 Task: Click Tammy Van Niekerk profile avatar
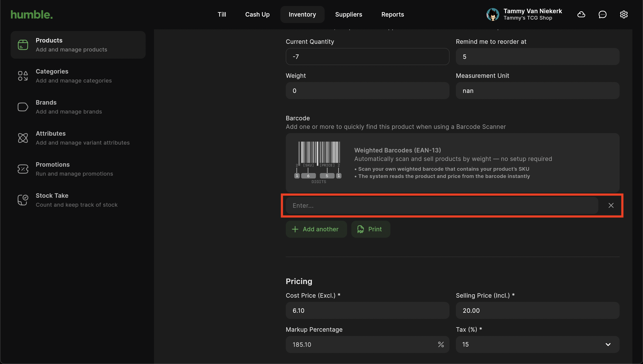pos(492,14)
